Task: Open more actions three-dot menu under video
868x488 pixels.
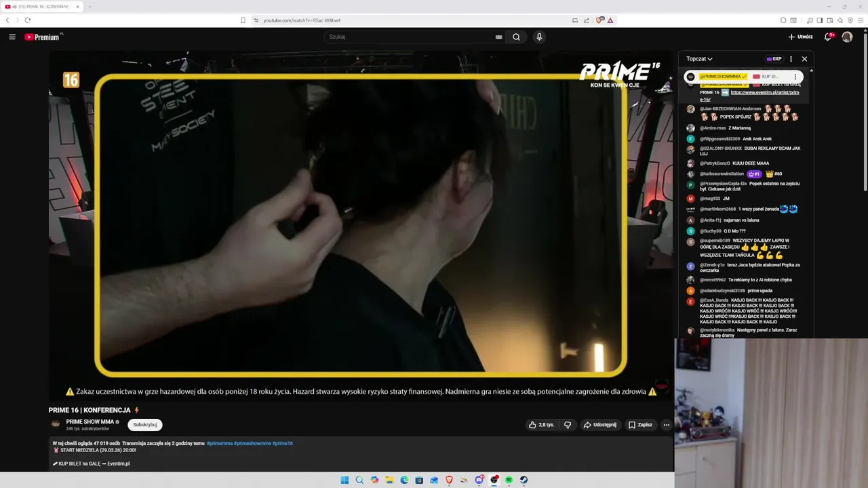Action: click(666, 425)
